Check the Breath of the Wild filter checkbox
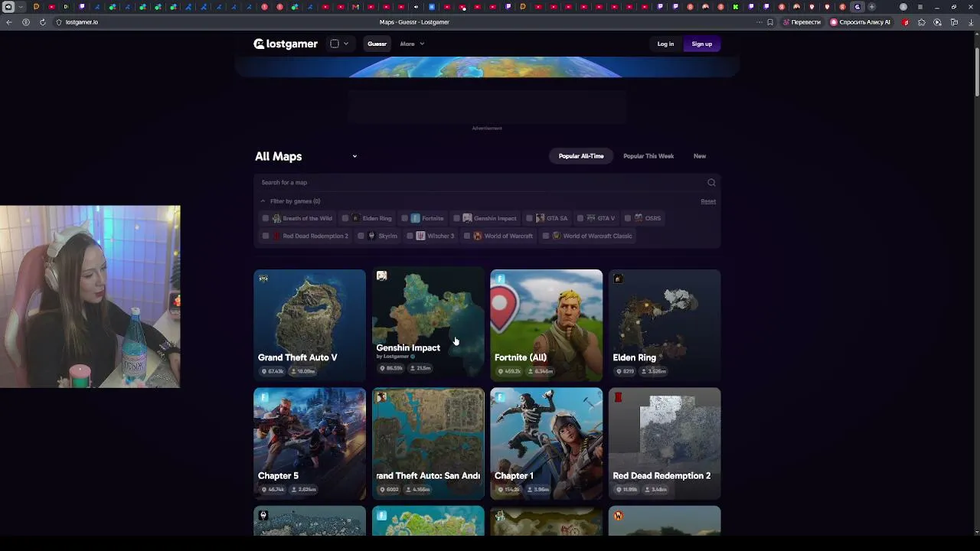The image size is (980, 551). (266, 218)
